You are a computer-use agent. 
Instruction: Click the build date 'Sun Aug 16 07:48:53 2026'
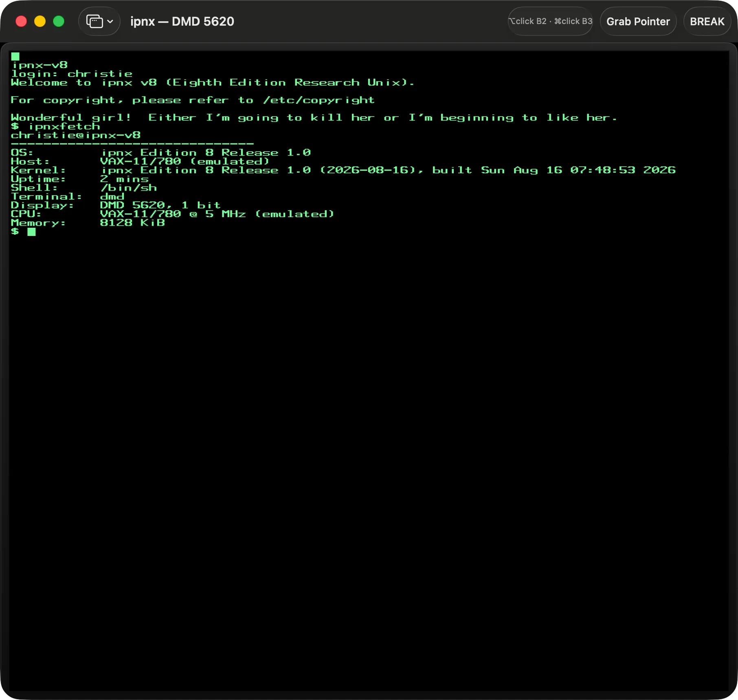point(578,170)
